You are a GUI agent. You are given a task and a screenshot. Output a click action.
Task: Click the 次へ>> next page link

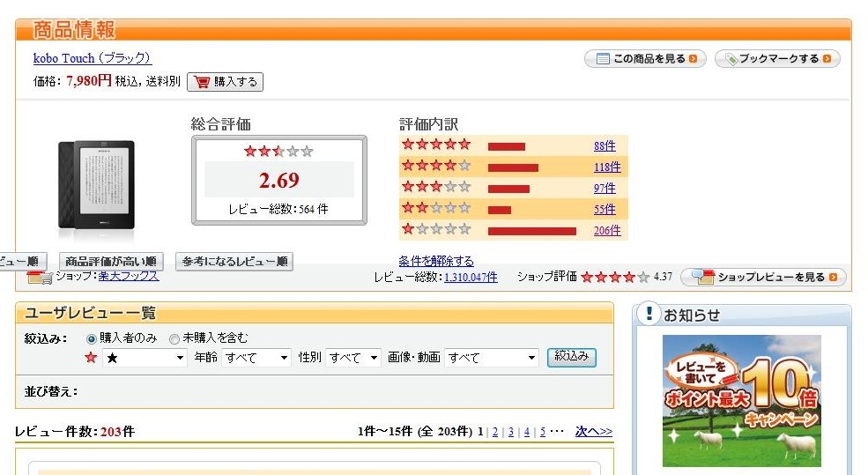[593, 431]
